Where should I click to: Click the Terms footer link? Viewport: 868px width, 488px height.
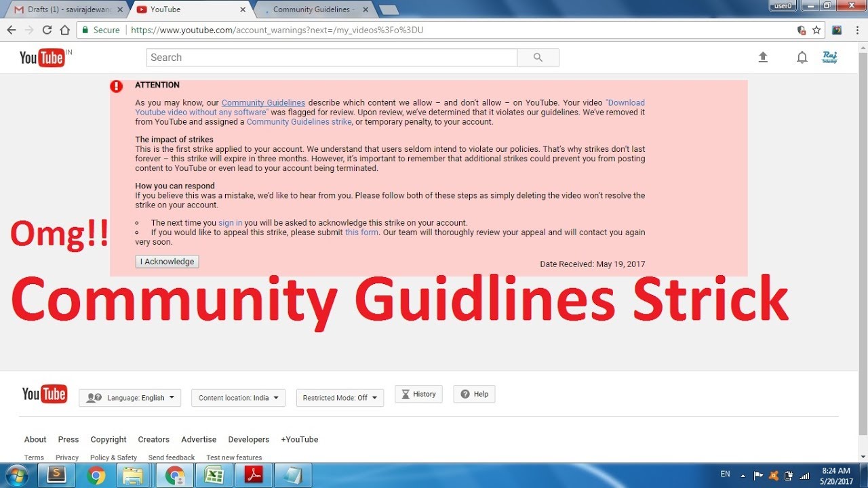(34, 457)
